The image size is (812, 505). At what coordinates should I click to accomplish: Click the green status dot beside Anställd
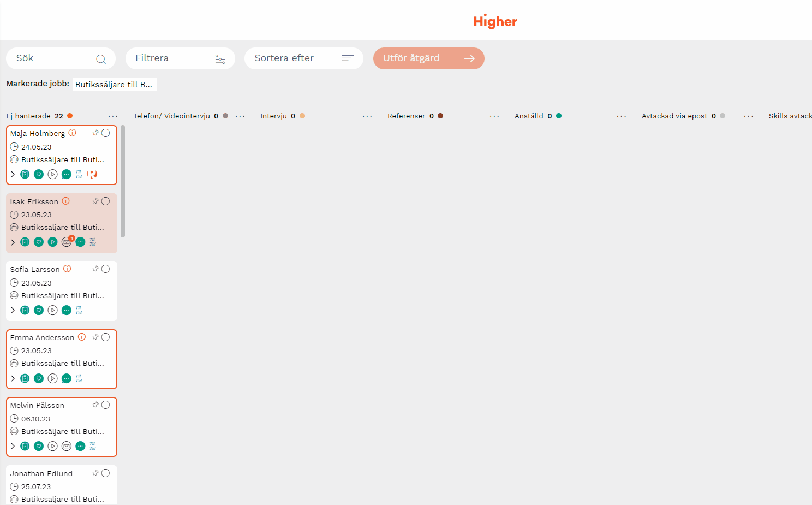point(559,116)
